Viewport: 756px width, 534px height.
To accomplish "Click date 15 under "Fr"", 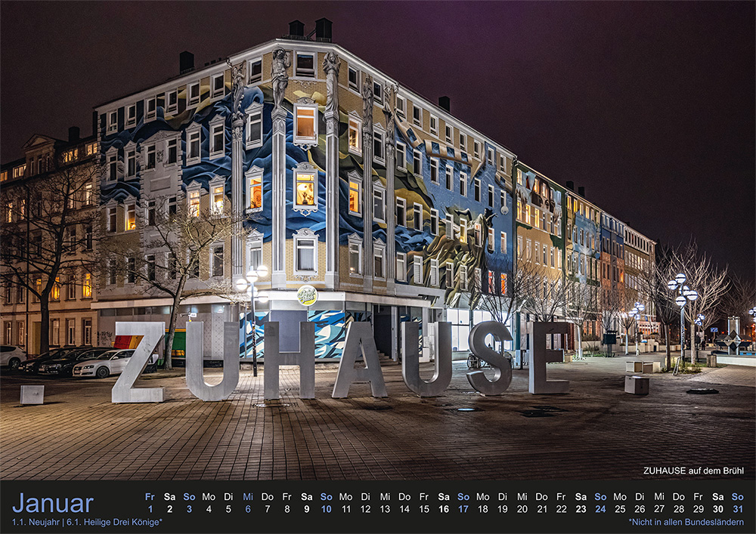I will tap(424, 509).
